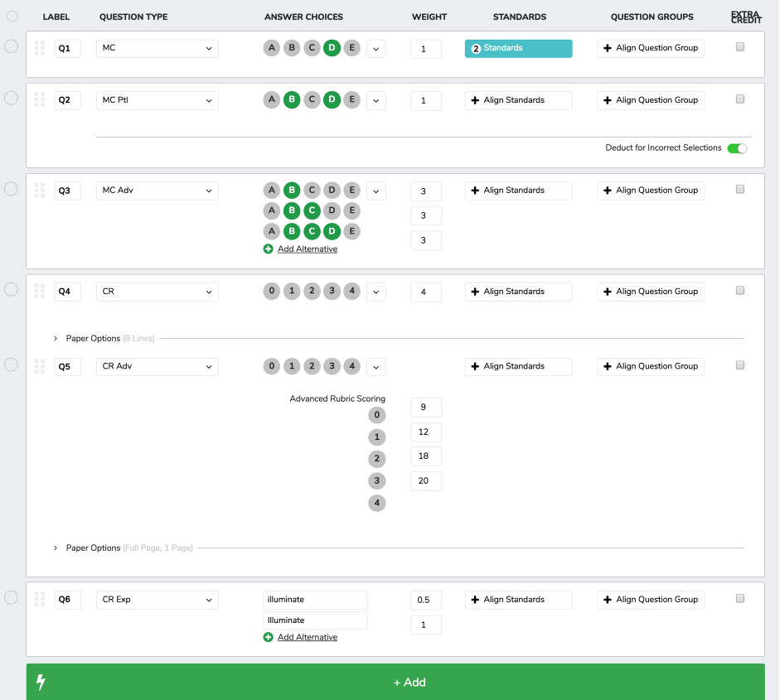This screenshot has height=700, width=780.
Task: Check the Extra Credit box for question Q1
Action: pos(739,46)
